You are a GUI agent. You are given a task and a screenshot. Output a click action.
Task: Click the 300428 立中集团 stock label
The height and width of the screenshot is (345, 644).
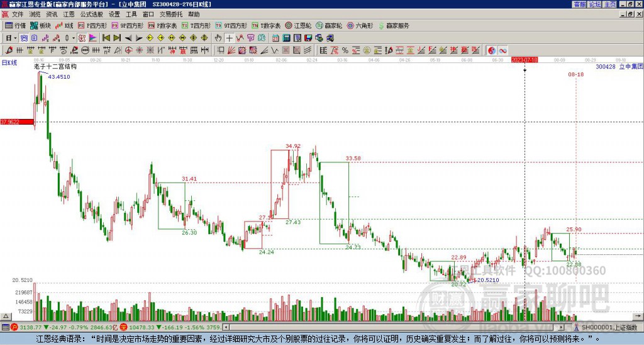point(619,66)
